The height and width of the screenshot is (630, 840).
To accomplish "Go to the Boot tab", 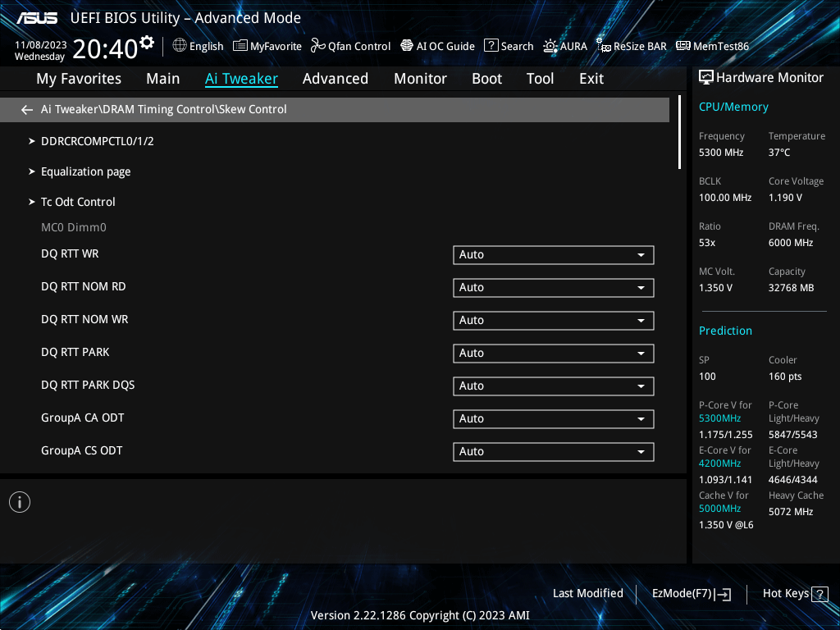I will coord(486,79).
